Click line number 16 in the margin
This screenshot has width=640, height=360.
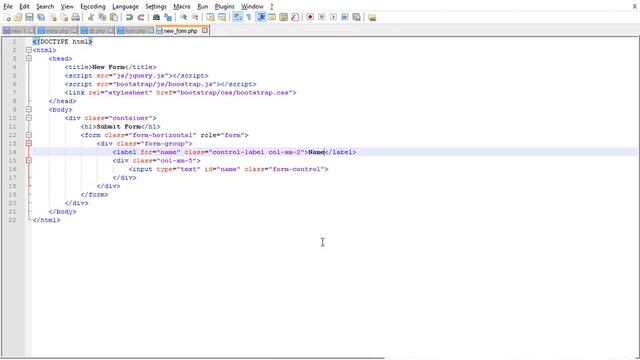click(x=12, y=169)
